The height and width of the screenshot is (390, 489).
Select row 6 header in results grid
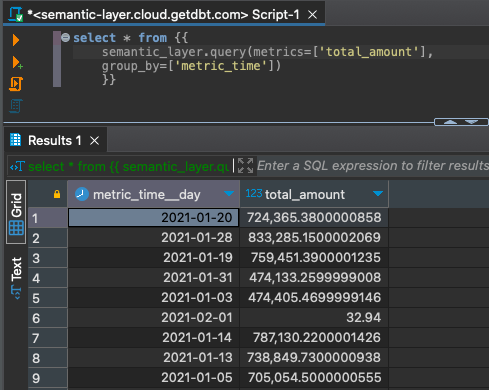pos(48,318)
